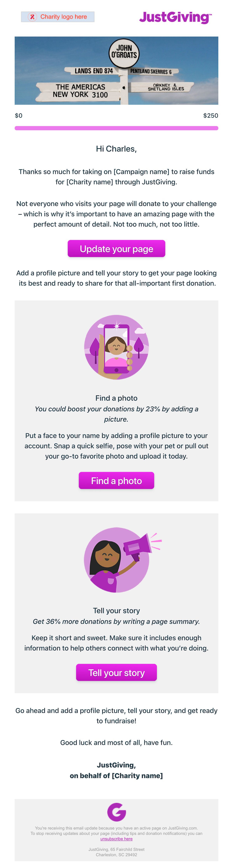Screen dimensions: 233x868
Task: Click the megaphone woman illustration icon
Action: point(116,560)
